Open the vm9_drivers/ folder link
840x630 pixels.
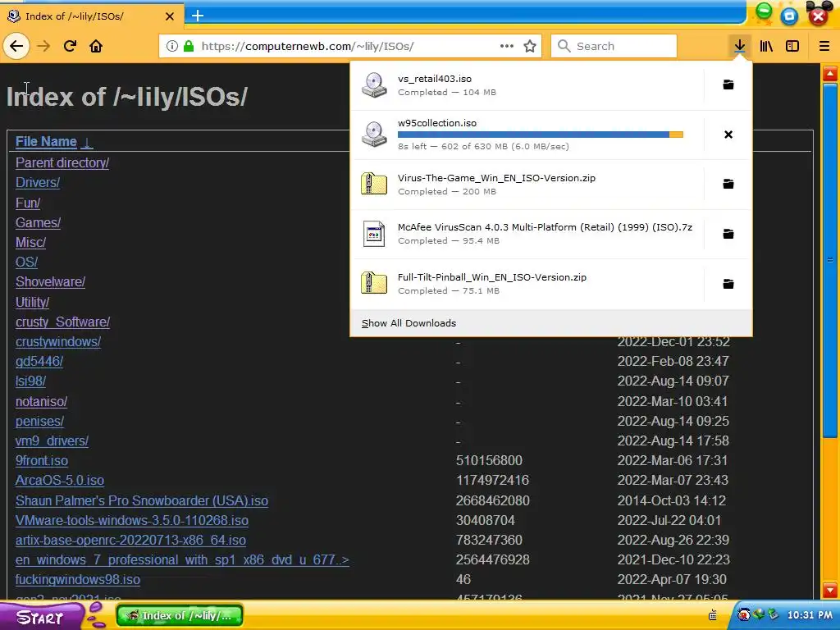coord(52,441)
